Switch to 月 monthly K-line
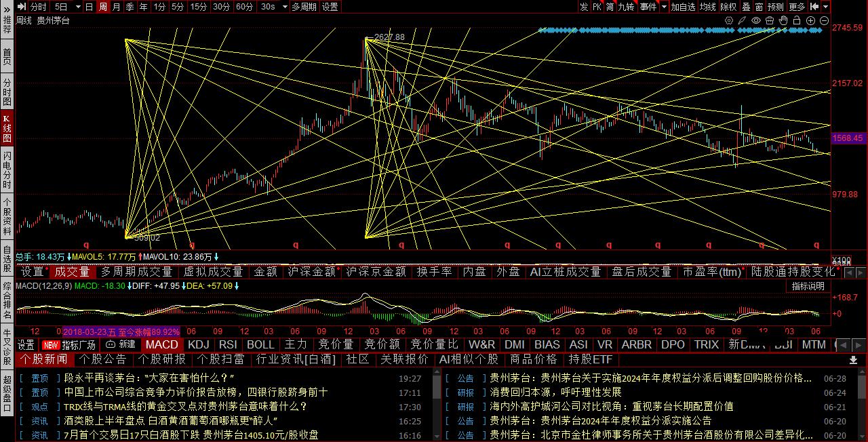 tap(116, 6)
